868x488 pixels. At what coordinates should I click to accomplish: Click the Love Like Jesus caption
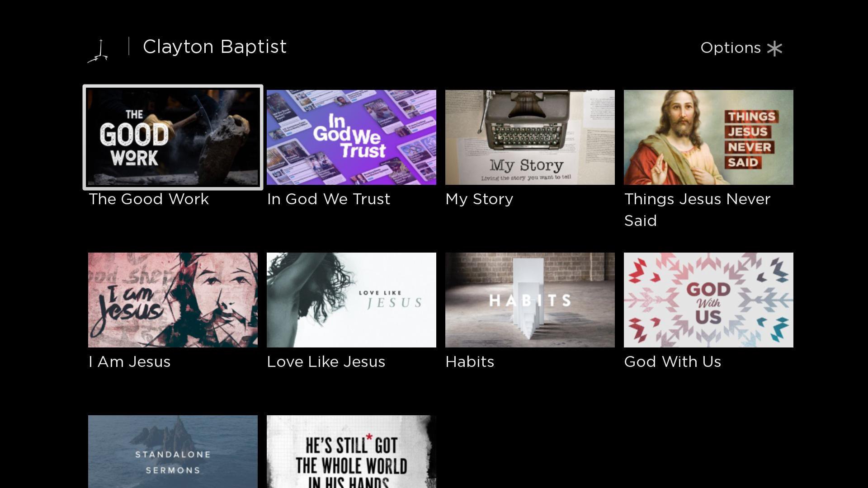pos(326,362)
